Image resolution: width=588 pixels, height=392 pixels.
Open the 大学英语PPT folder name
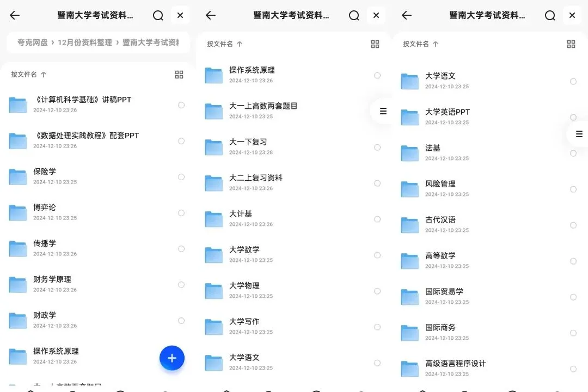point(448,112)
